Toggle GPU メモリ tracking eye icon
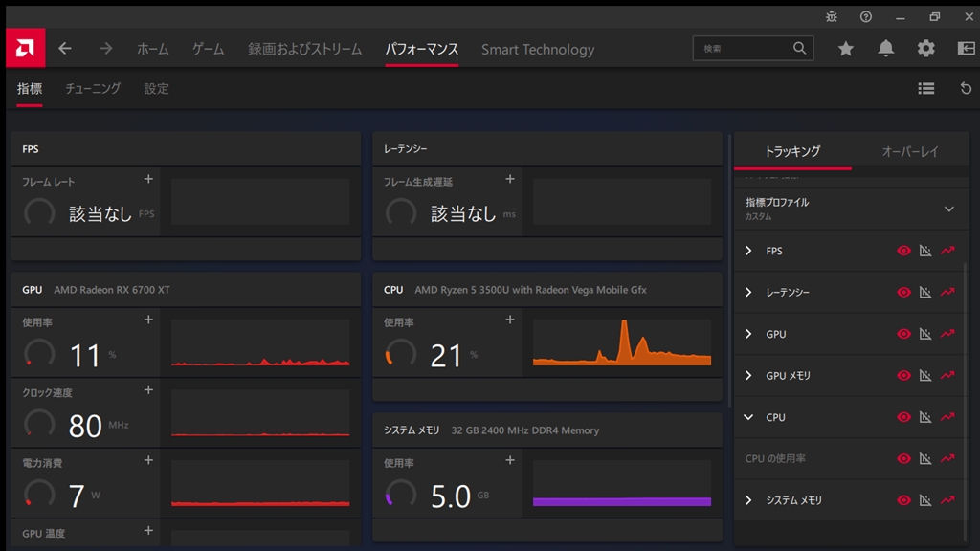The width and height of the screenshot is (980, 551). point(903,375)
